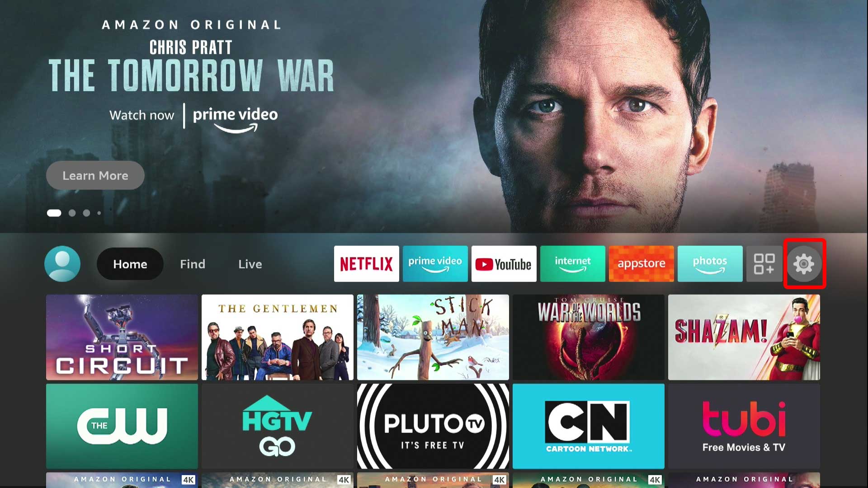Open Amazon Appstore
Screen dimensions: 868x488
pos(641,264)
